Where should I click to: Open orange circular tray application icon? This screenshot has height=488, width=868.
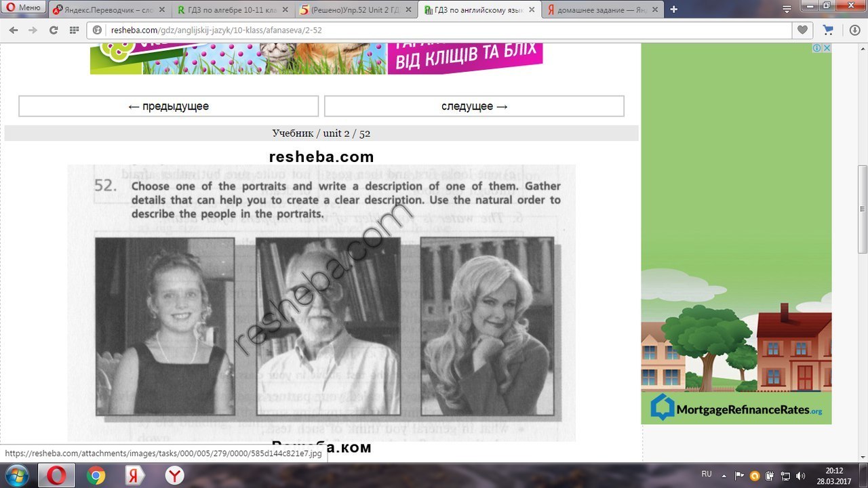pyautogui.click(x=755, y=476)
